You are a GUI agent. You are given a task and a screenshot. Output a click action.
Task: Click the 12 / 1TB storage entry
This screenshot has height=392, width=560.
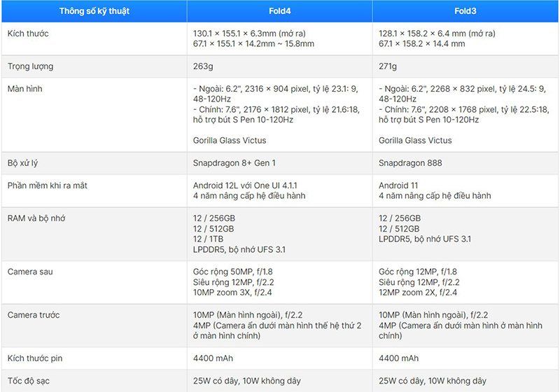[208, 239]
